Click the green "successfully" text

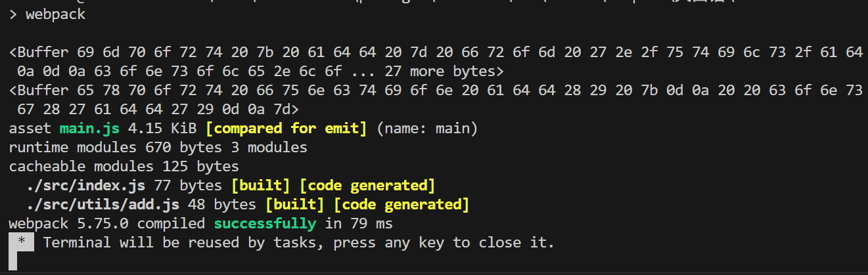point(265,224)
